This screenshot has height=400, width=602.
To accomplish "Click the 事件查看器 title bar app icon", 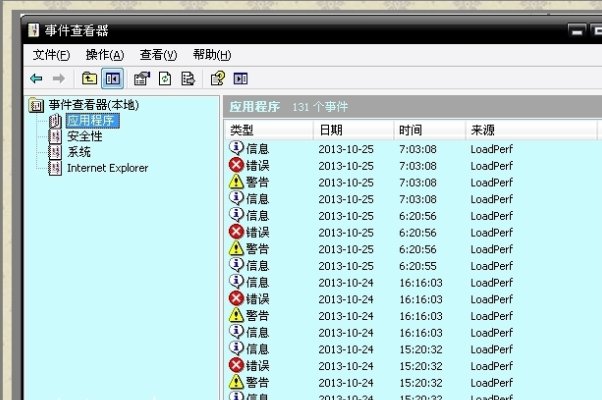I will (34, 30).
